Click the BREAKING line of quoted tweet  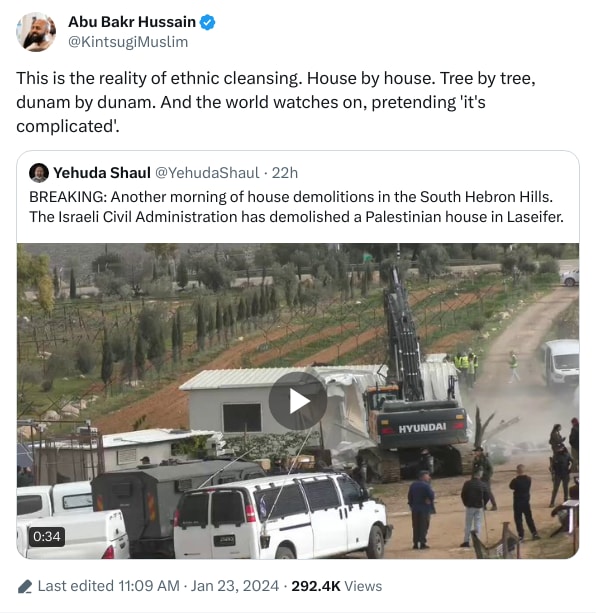(x=291, y=197)
